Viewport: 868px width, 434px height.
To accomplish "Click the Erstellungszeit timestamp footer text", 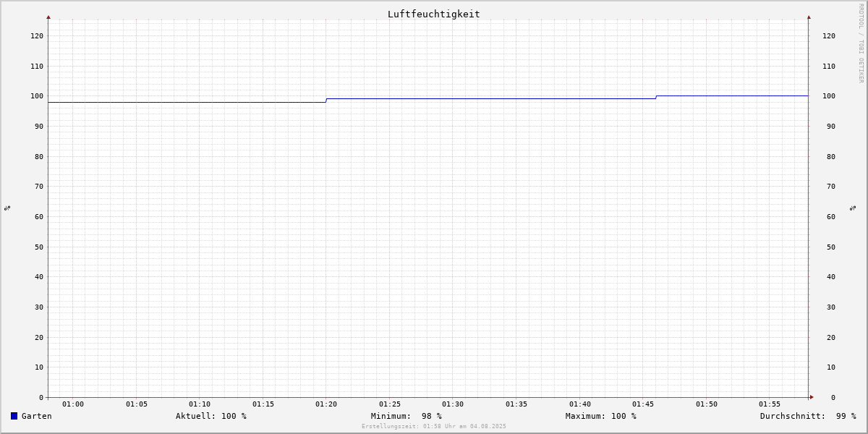I will coord(434,426).
